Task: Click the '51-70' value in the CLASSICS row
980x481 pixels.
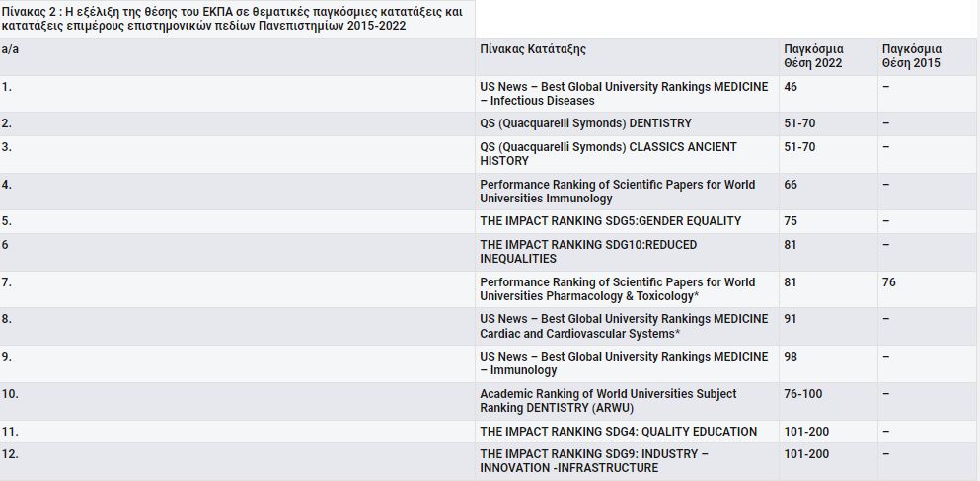Action: click(x=799, y=147)
